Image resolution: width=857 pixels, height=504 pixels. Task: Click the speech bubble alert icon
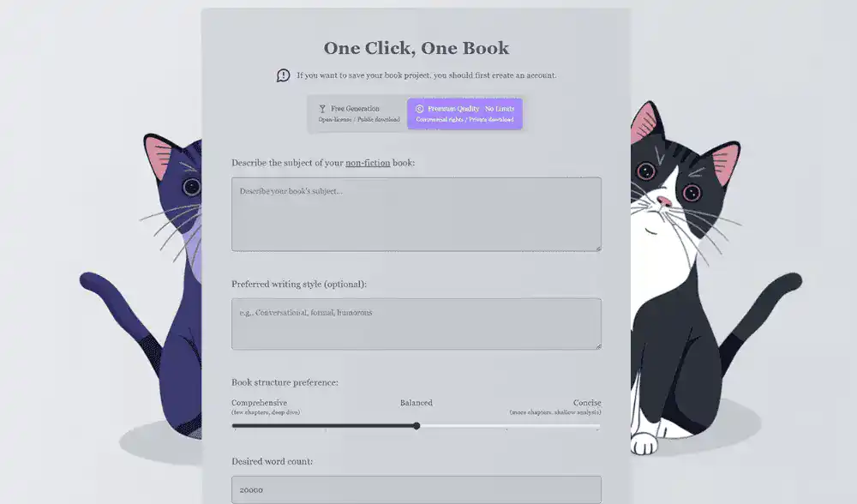(x=283, y=75)
